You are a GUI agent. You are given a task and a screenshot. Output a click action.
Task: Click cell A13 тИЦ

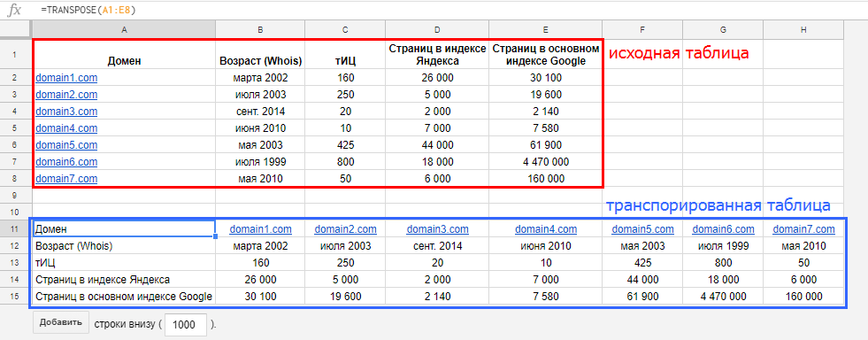point(124,262)
